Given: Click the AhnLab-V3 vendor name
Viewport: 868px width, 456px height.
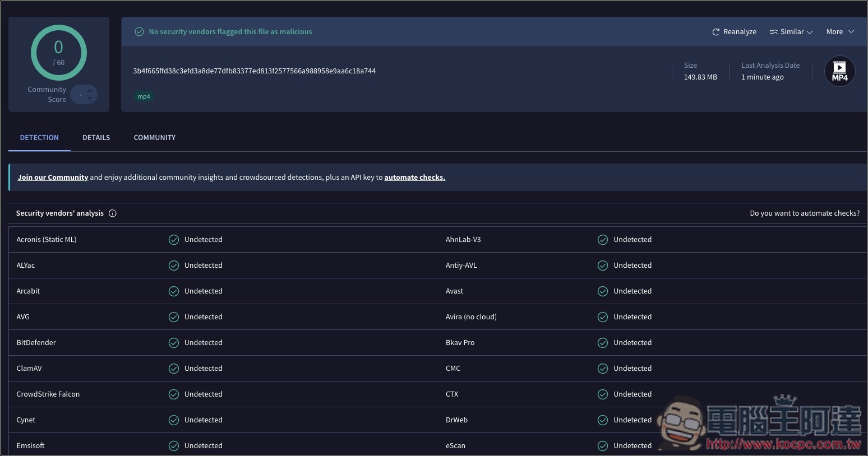Looking at the screenshot, I should tap(463, 240).
